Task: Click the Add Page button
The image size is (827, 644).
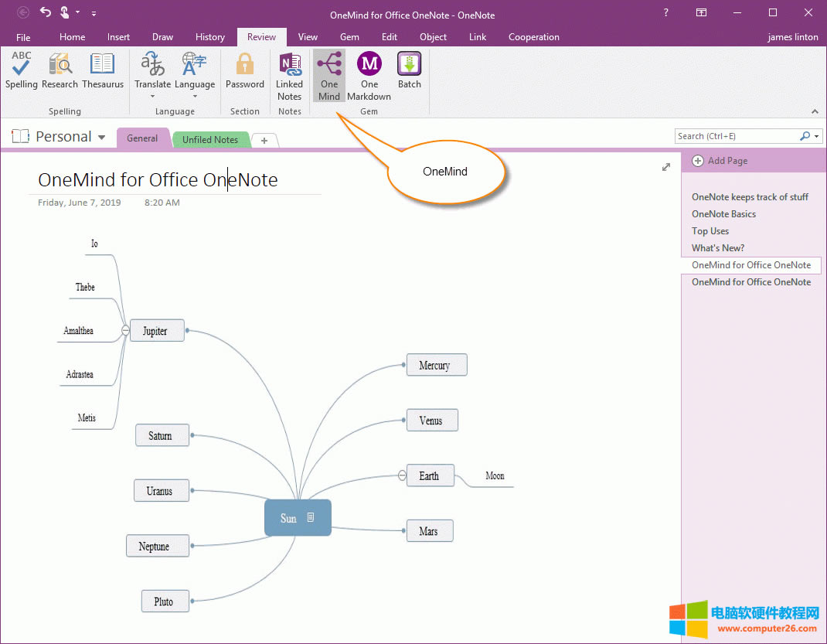Action: pos(720,160)
